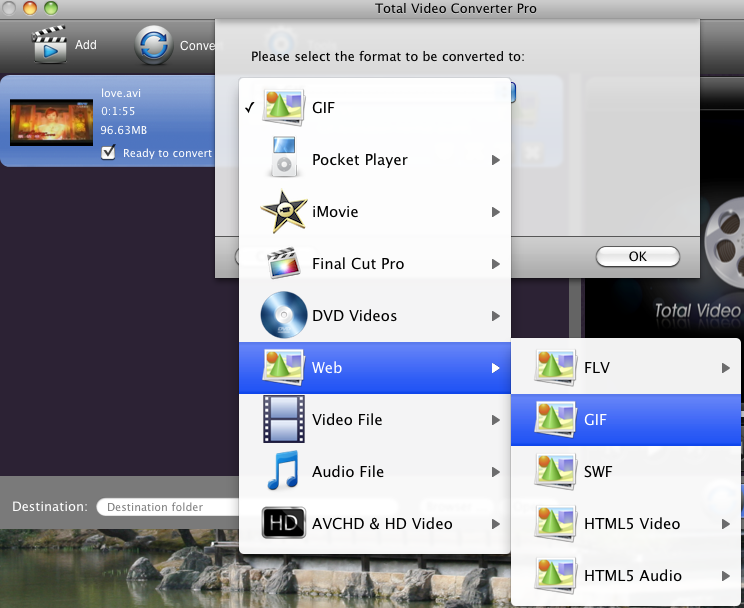This screenshot has width=744, height=608.
Task: Choose AVCHD & HD Video menu item
Action: click(x=375, y=524)
